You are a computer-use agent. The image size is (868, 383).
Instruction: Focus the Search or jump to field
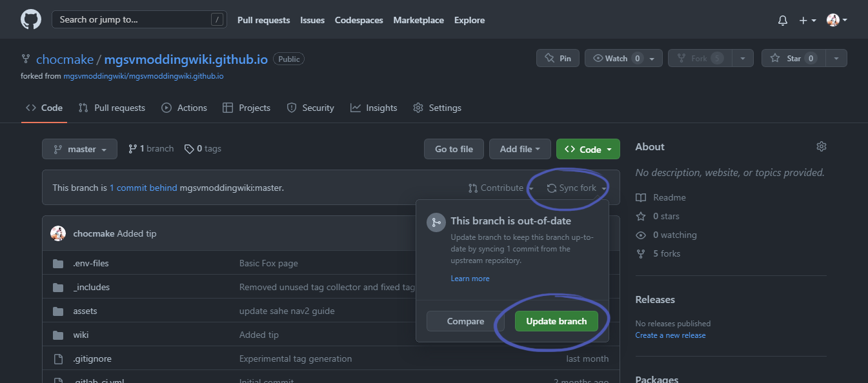tap(139, 19)
